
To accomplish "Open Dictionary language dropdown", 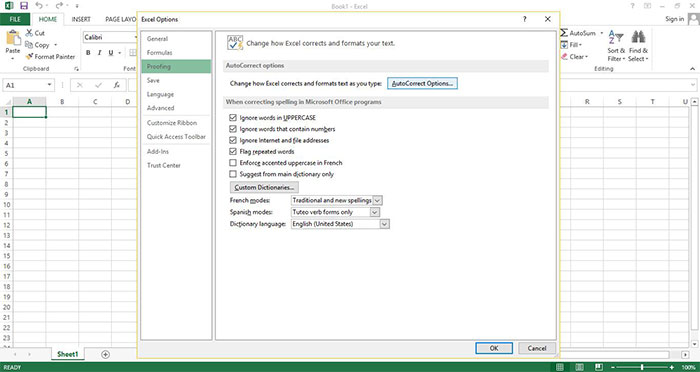I will (384, 224).
